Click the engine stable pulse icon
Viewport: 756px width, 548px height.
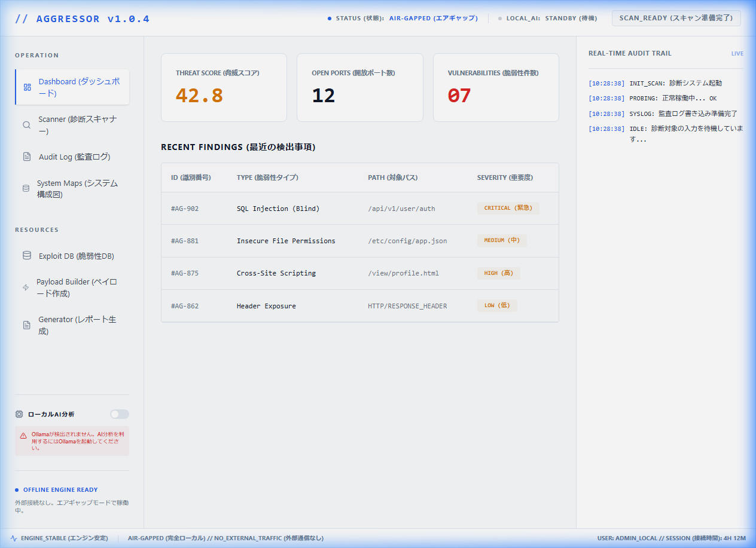[x=14, y=538]
